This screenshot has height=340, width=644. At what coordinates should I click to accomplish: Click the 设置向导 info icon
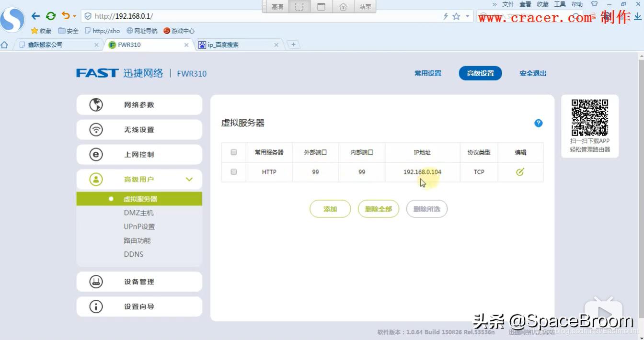click(95, 306)
